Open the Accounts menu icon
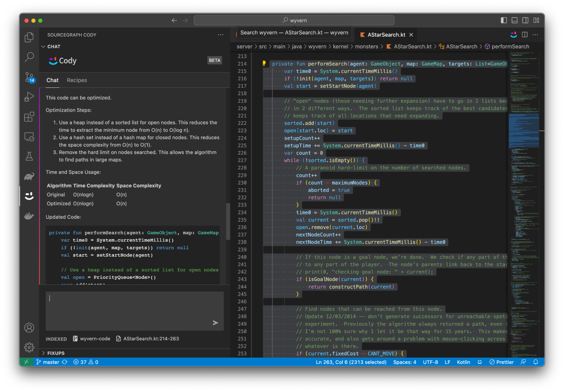This screenshot has width=564, height=392. [29, 327]
